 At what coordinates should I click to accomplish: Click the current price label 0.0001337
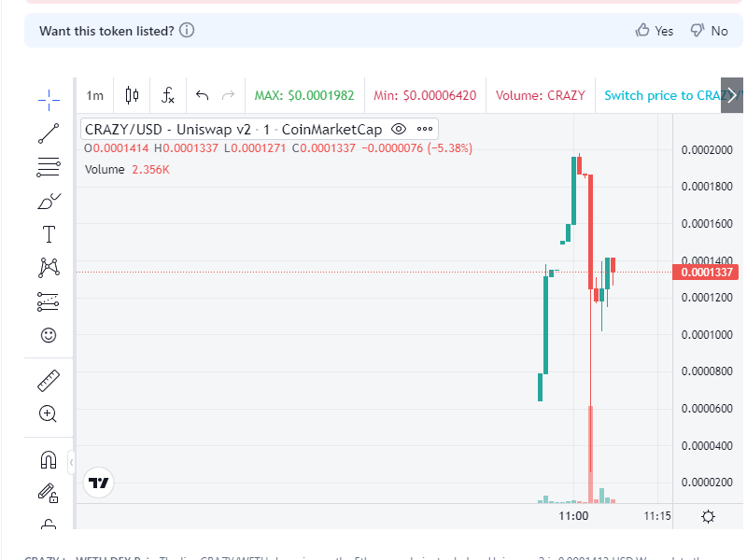pos(706,272)
